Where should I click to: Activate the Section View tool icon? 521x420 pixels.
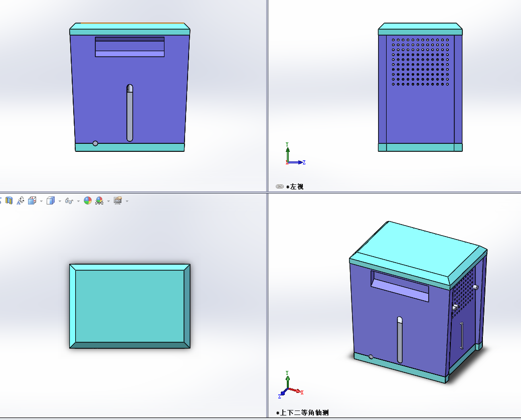coord(9,200)
